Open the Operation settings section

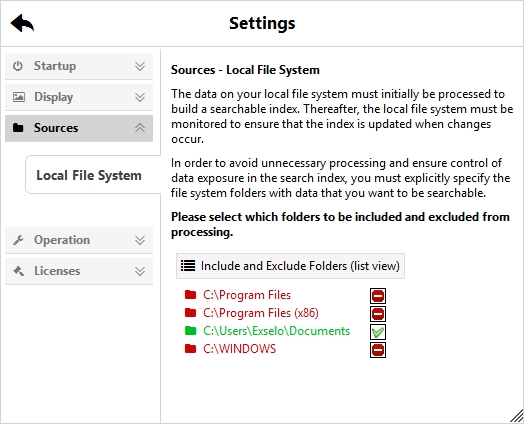pos(79,240)
